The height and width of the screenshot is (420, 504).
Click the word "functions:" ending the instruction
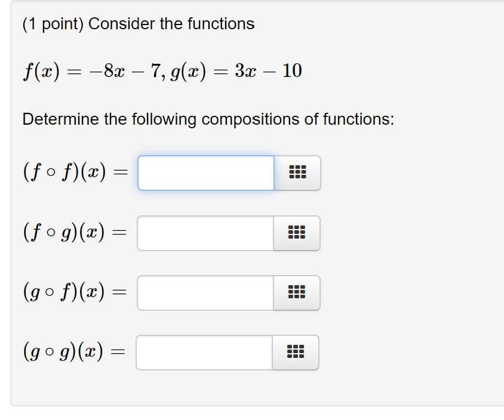click(358, 119)
